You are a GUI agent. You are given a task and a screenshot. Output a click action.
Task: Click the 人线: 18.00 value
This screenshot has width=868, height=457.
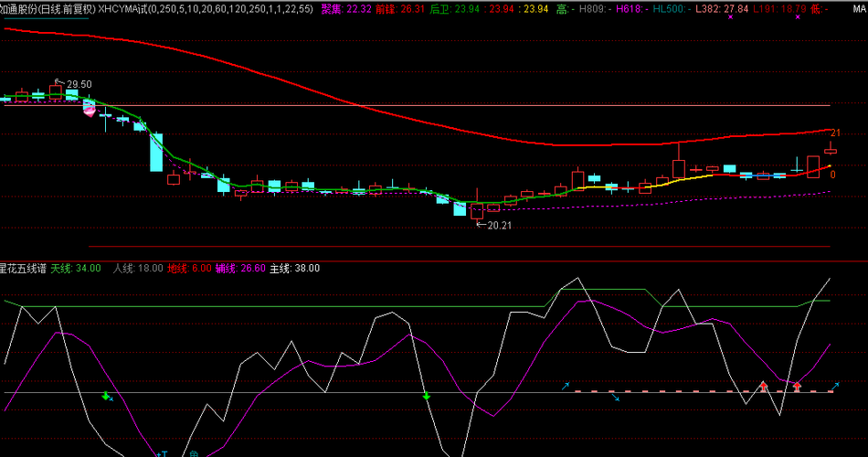point(138,268)
